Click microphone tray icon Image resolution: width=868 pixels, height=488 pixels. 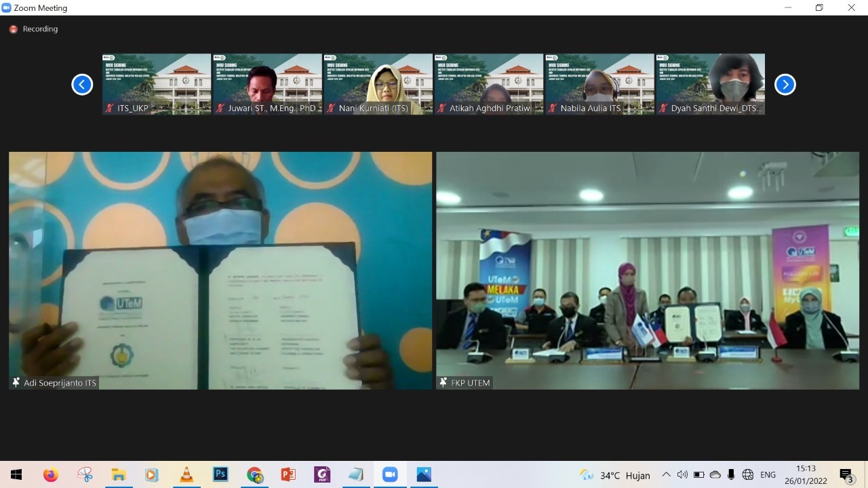point(731,474)
